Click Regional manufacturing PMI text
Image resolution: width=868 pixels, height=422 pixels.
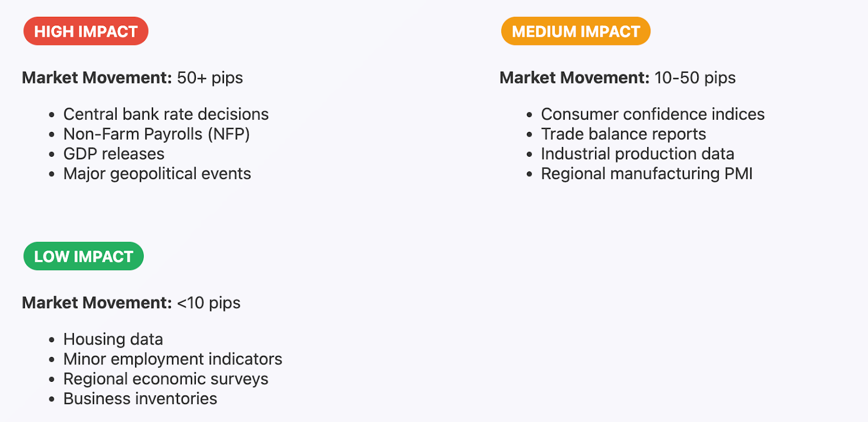tap(647, 174)
